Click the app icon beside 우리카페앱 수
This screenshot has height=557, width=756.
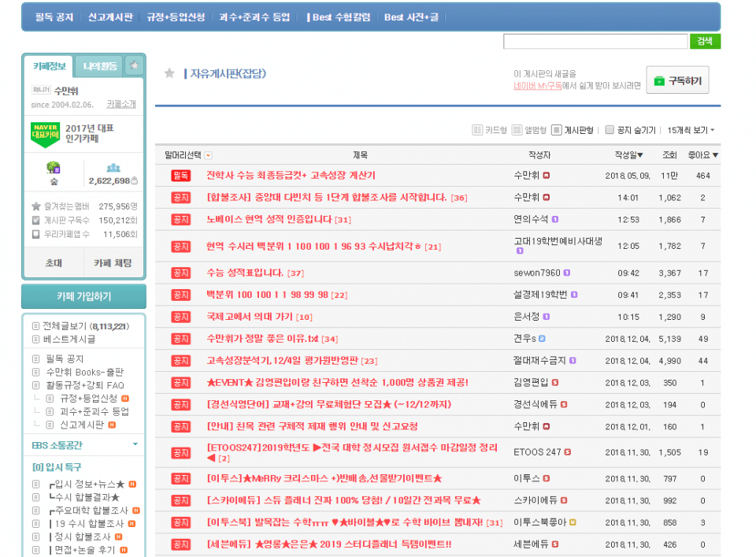pos(35,234)
